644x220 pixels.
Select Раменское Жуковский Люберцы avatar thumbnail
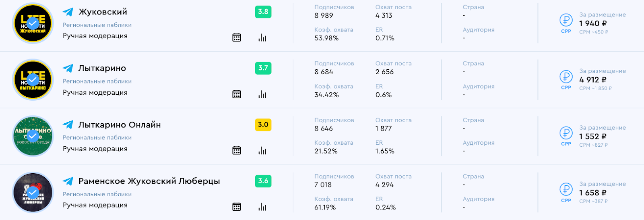click(x=33, y=192)
